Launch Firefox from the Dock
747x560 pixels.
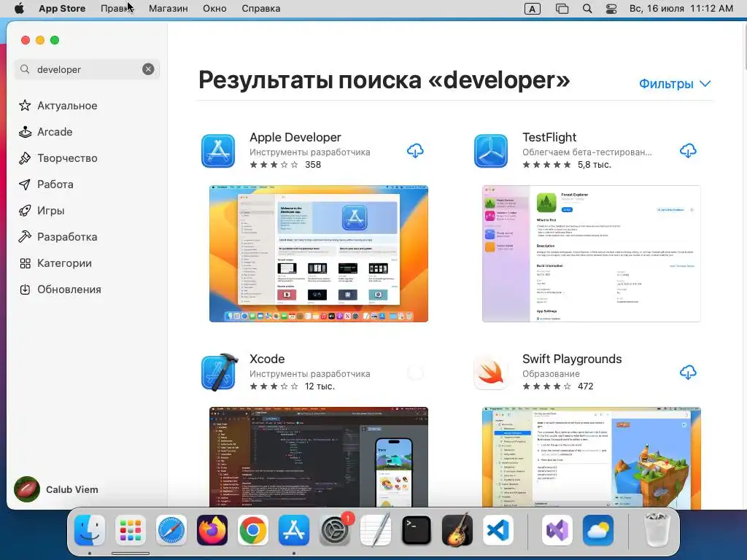[212, 530]
